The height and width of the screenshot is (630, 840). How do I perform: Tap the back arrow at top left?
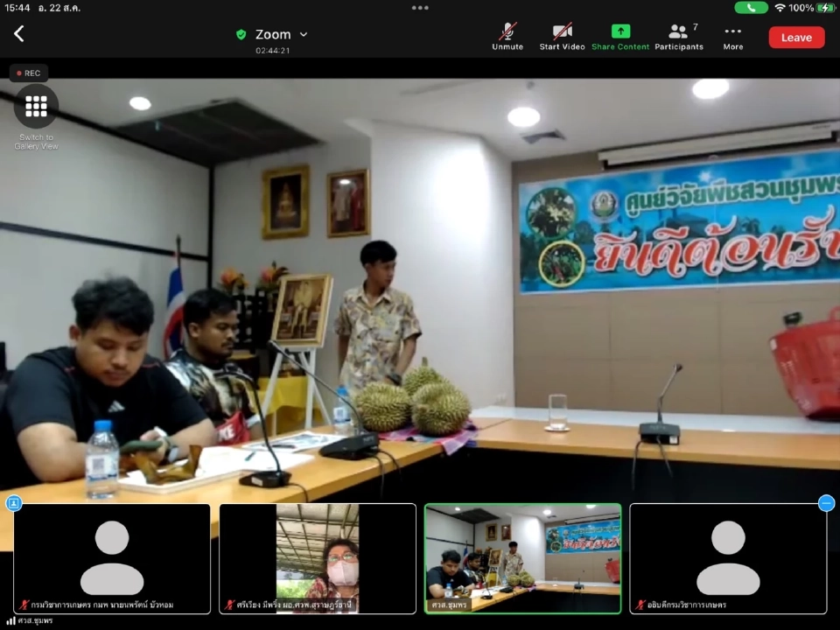[19, 33]
